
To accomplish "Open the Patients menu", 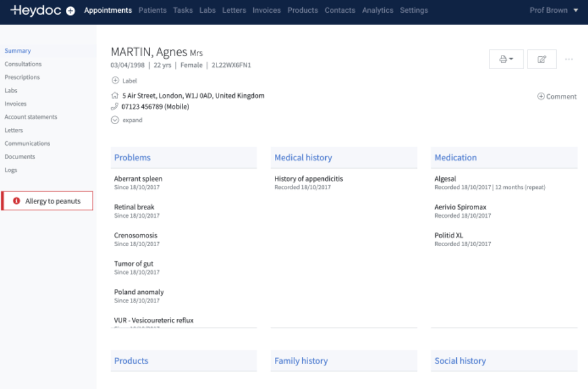I will (153, 10).
